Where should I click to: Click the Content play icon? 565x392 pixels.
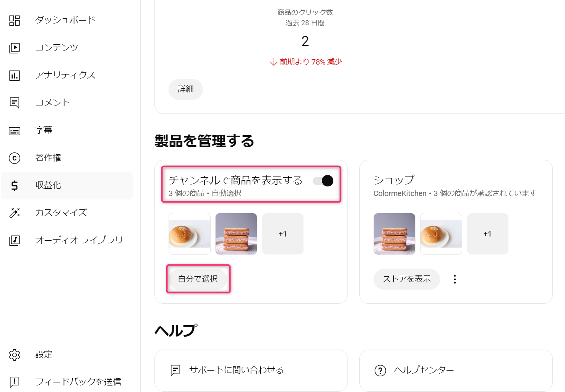(15, 48)
